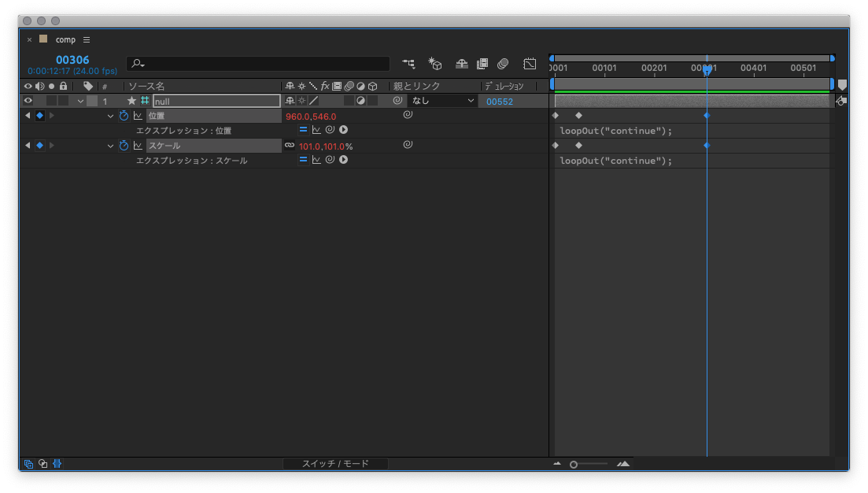The image size is (868, 493).
Task: Toggle null layer collapse transformations switch
Action: tap(301, 101)
